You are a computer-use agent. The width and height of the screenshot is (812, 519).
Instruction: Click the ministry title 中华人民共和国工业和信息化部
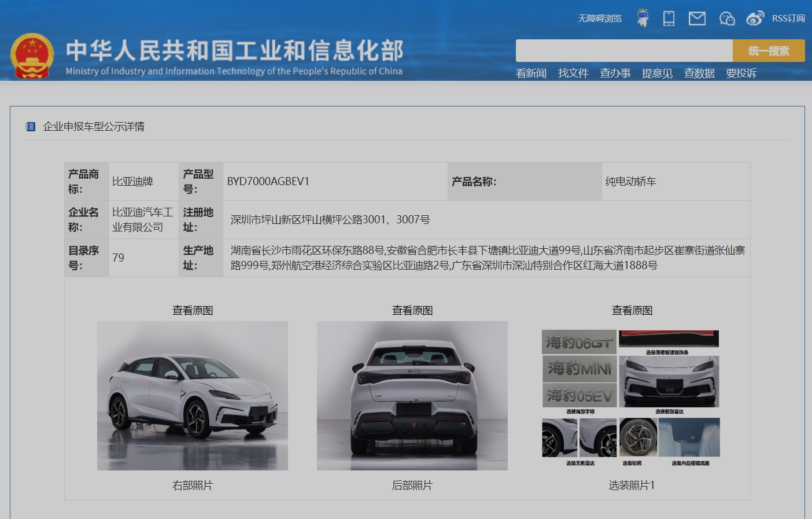234,50
